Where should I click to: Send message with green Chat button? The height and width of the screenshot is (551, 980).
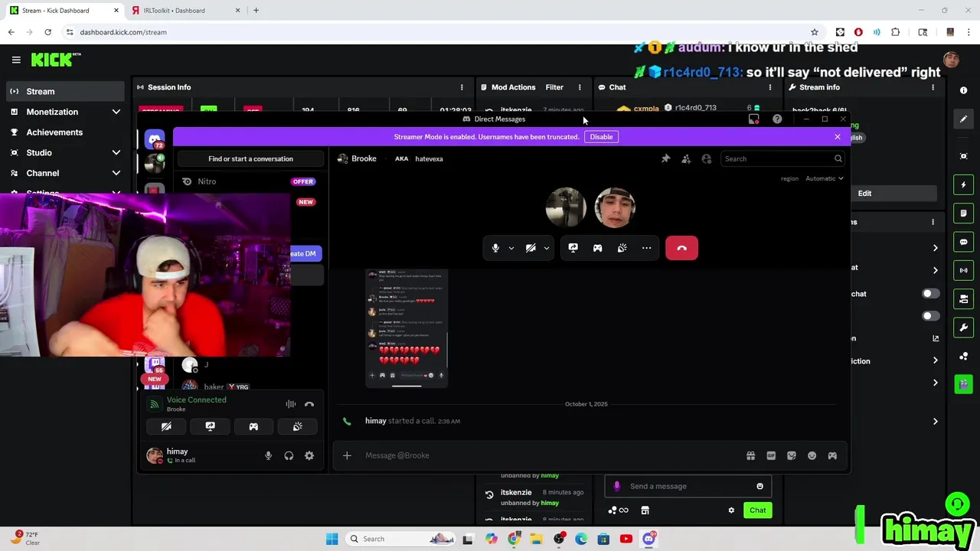pos(757,510)
